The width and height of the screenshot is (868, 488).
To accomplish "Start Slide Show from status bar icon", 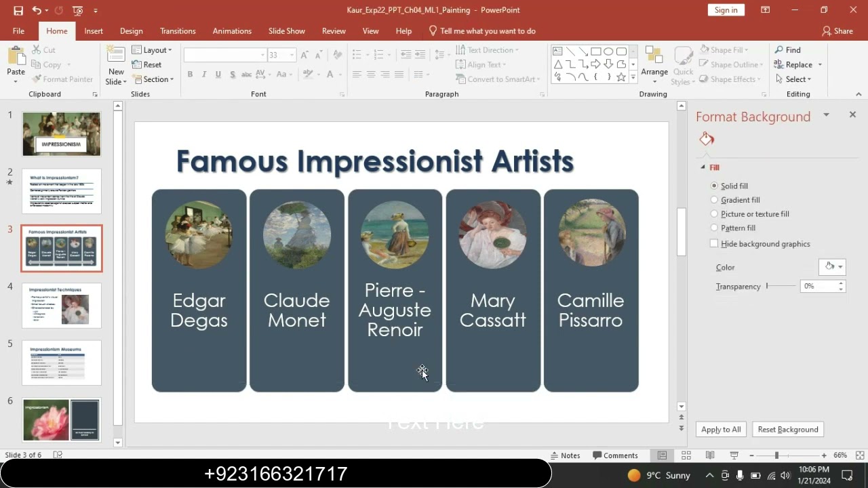I will tap(734, 455).
